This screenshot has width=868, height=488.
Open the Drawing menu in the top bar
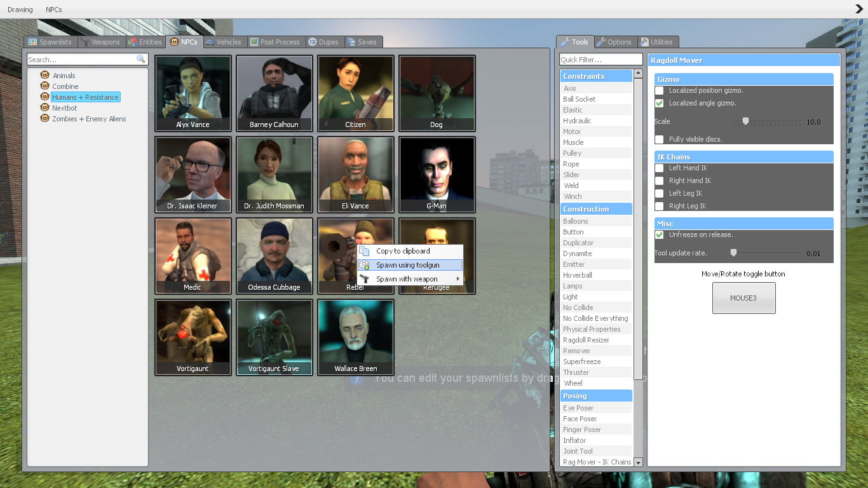20,10
